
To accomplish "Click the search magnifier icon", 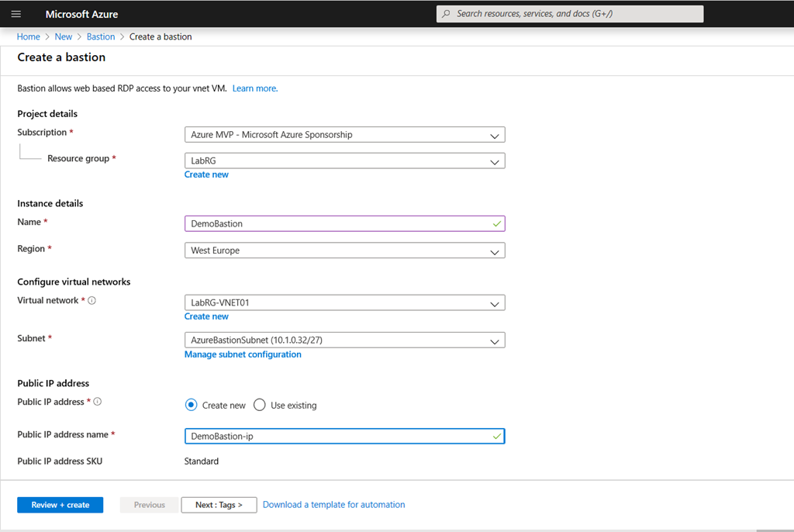I will point(446,14).
